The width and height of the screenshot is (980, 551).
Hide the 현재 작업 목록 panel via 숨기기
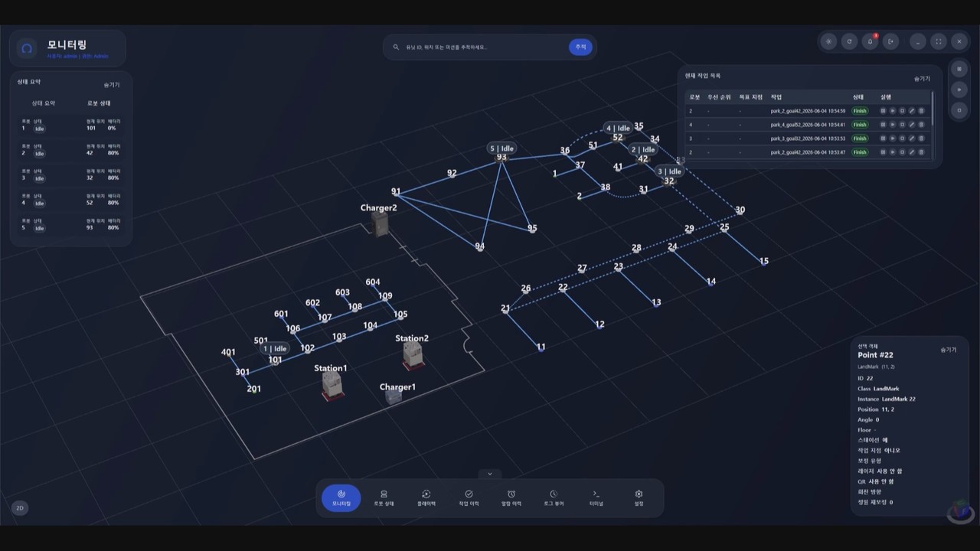(922, 79)
